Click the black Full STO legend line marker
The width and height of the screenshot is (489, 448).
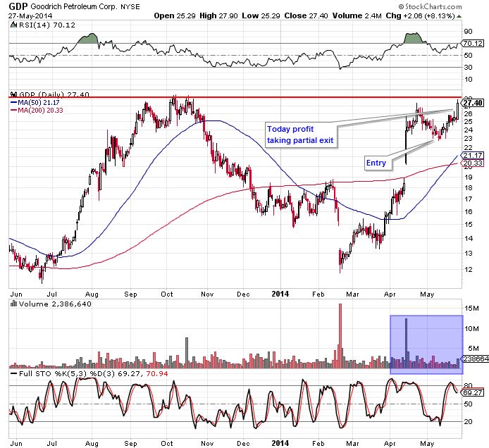(13, 373)
